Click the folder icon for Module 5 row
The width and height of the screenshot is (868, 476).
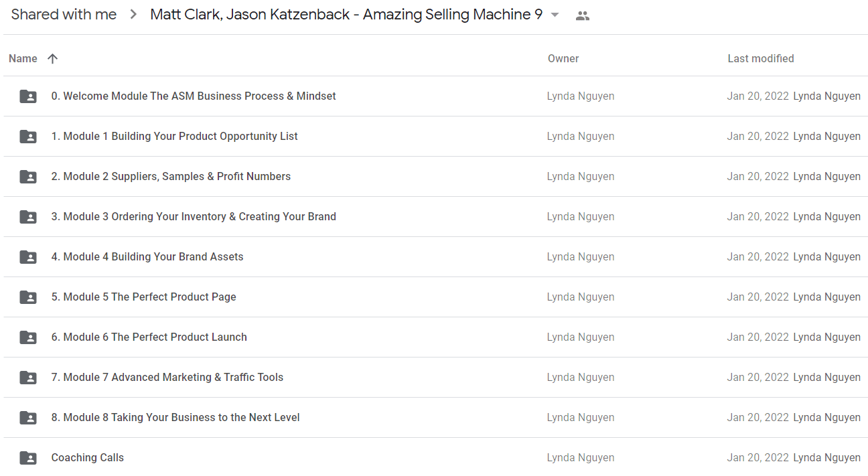pyautogui.click(x=28, y=297)
